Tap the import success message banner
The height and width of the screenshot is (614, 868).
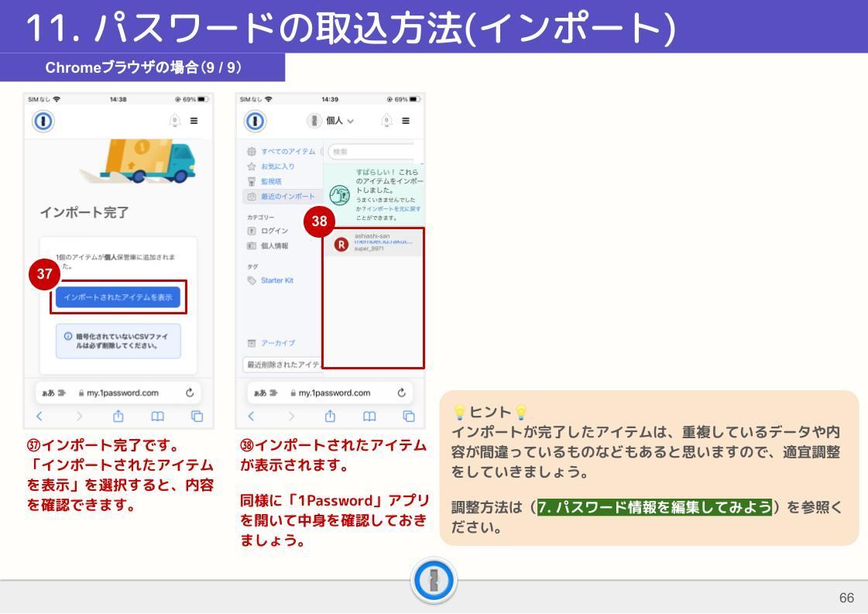click(374, 194)
